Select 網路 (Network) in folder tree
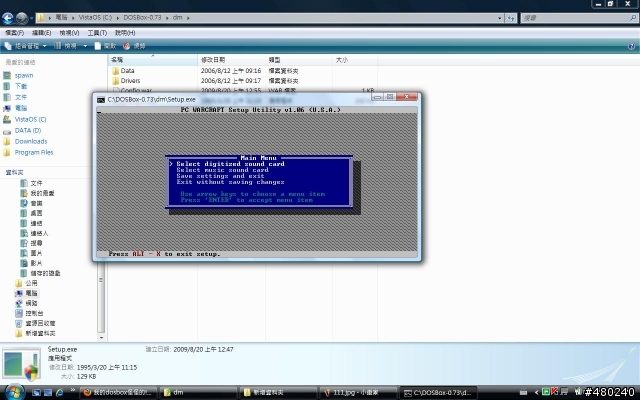This screenshot has width=640, height=400. 30,303
